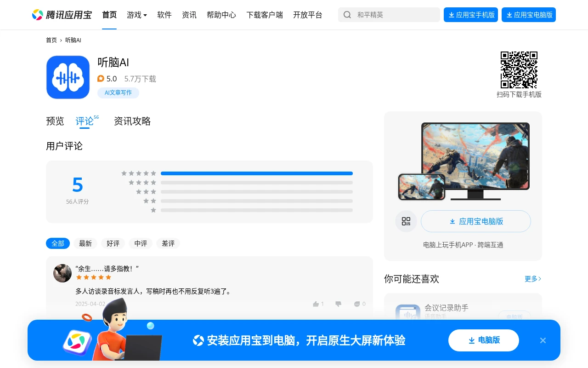Click the 听脑AI app icon
Viewport: 588px width, 368px height.
coord(68,77)
